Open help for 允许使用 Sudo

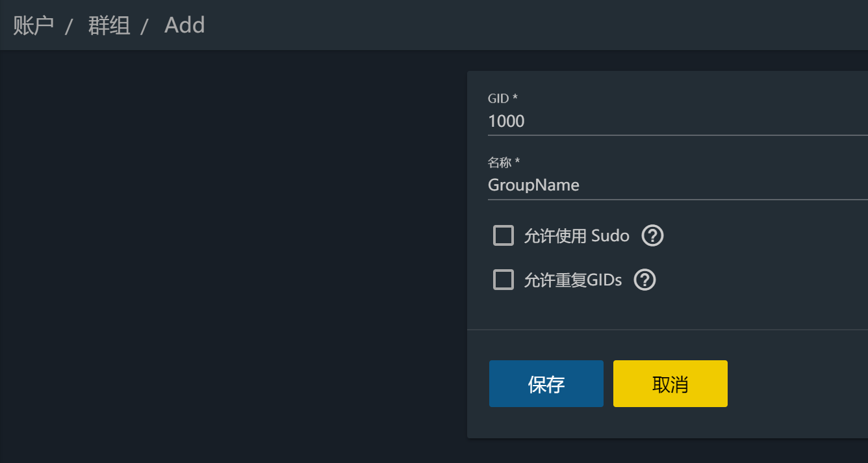pyautogui.click(x=652, y=235)
